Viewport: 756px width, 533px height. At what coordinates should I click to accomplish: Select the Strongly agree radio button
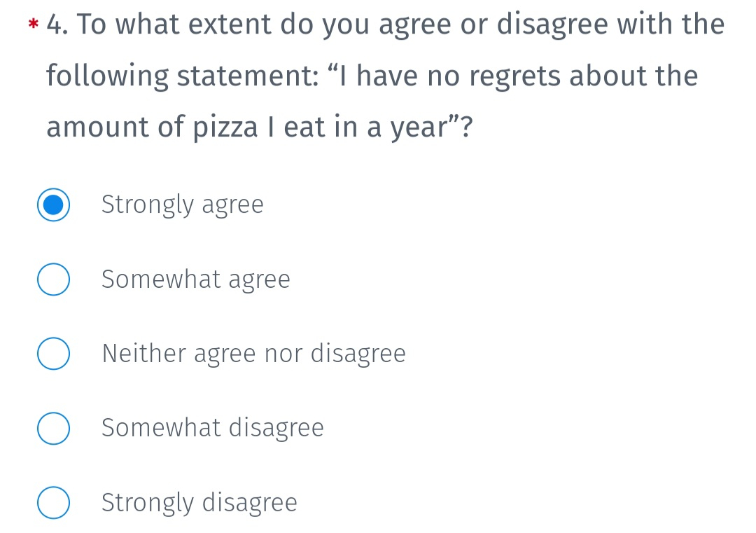tap(53, 205)
